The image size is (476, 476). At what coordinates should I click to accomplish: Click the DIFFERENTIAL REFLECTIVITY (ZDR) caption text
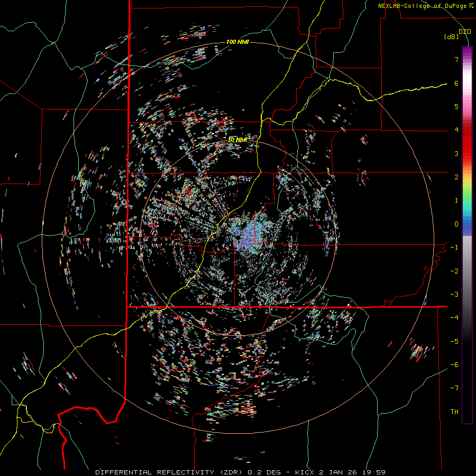[169, 472]
